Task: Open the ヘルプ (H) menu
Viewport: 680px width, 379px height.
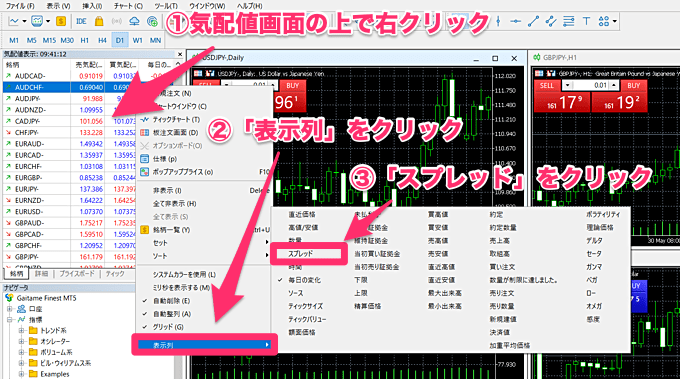Action: pyautogui.click(x=249, y=6)
